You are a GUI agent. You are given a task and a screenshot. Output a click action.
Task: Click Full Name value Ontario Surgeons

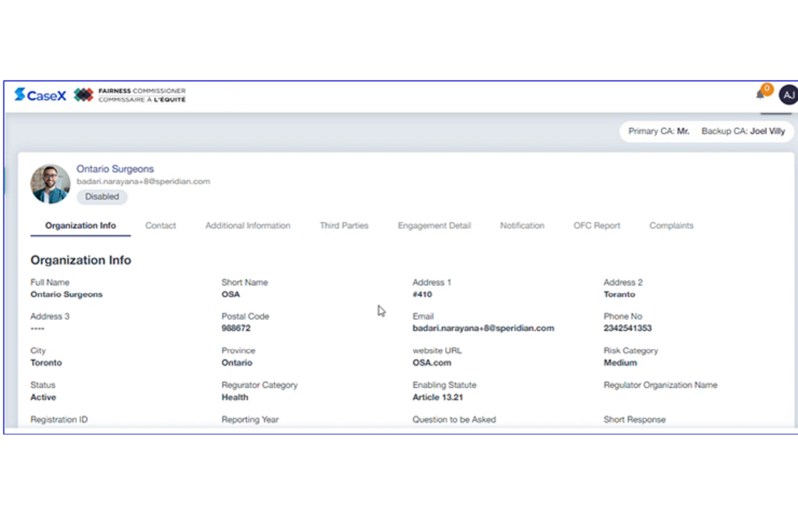pyautogui.click(x=66, y=294)
